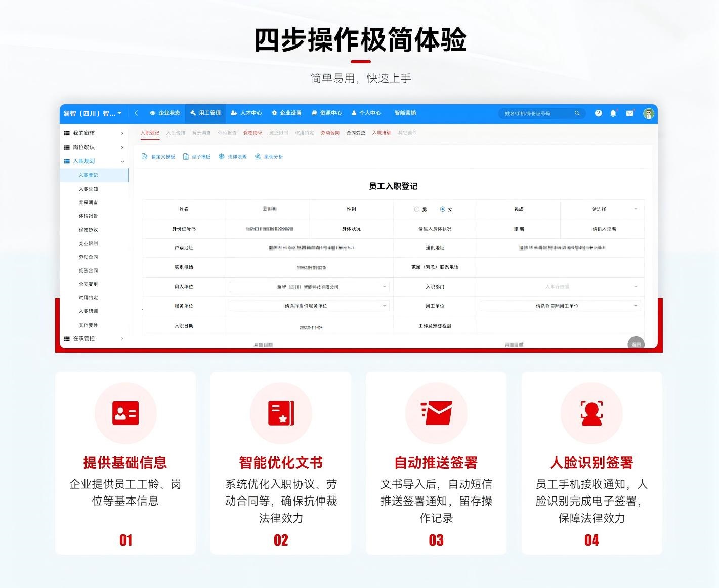Click the employee search input field

point(536,113)
